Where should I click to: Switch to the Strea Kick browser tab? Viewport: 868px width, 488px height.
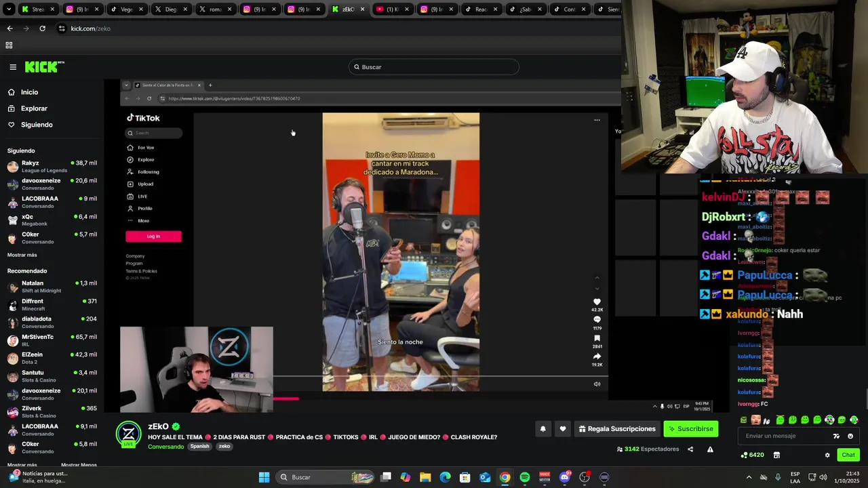point(37,9)
